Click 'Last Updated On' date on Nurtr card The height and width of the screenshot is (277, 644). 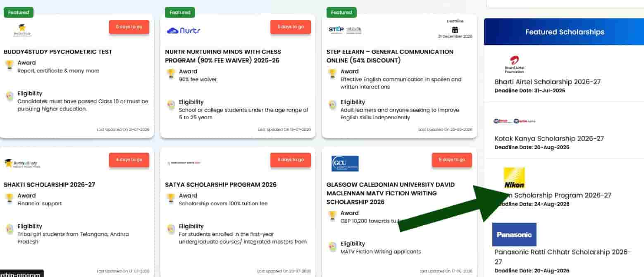(x=284, y=130)
